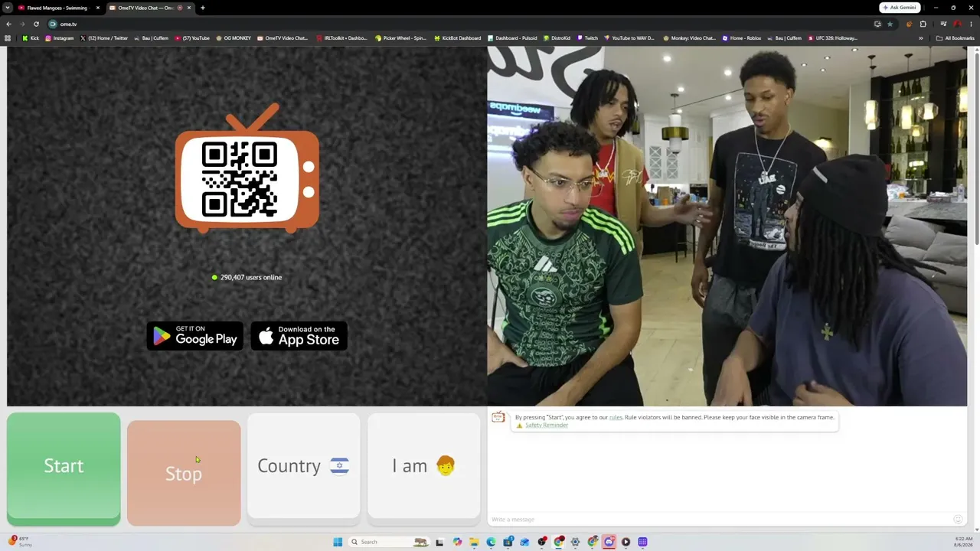The height and width of the screenshot is (551, 980).
Task: Open the rules link in the chat notice
Action: tap(616, 417)
